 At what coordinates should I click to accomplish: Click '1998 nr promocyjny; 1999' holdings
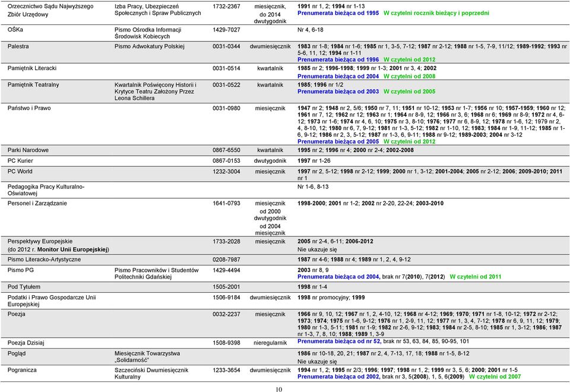[331, 298]
